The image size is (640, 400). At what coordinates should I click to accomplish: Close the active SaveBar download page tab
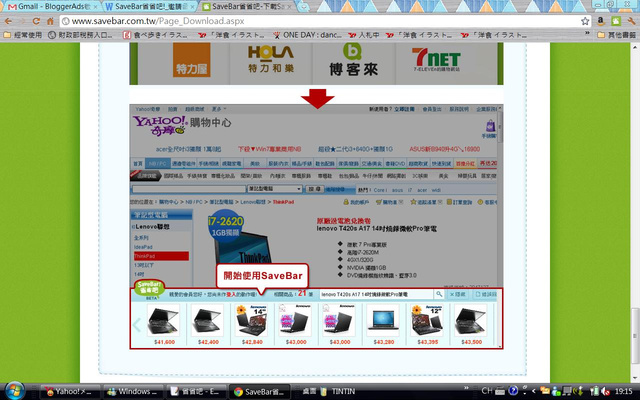coord(289,7)
